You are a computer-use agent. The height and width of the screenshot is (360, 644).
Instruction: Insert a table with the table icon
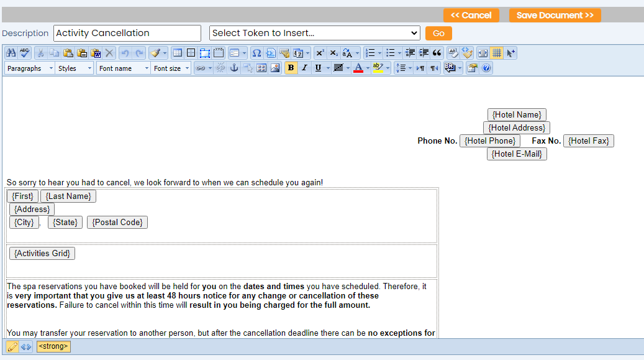(178, 53)
